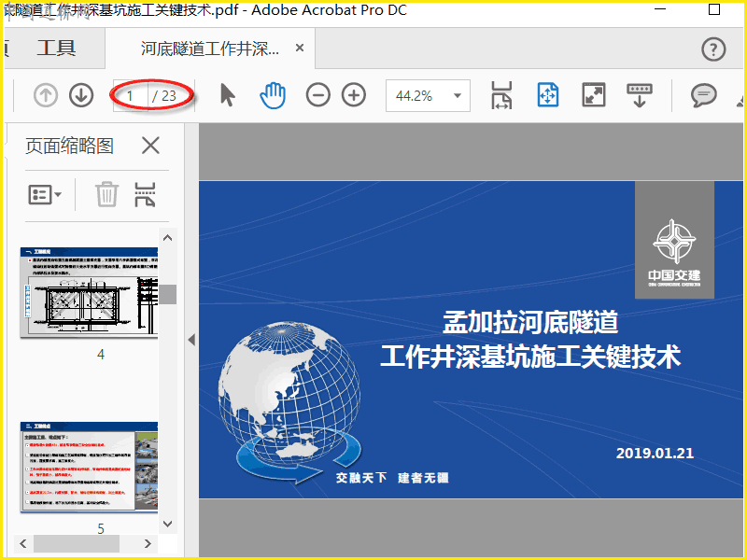The image size is (747, 560).
Task: Collapse the navigation pane with the triangle
Action: (191, 340)
